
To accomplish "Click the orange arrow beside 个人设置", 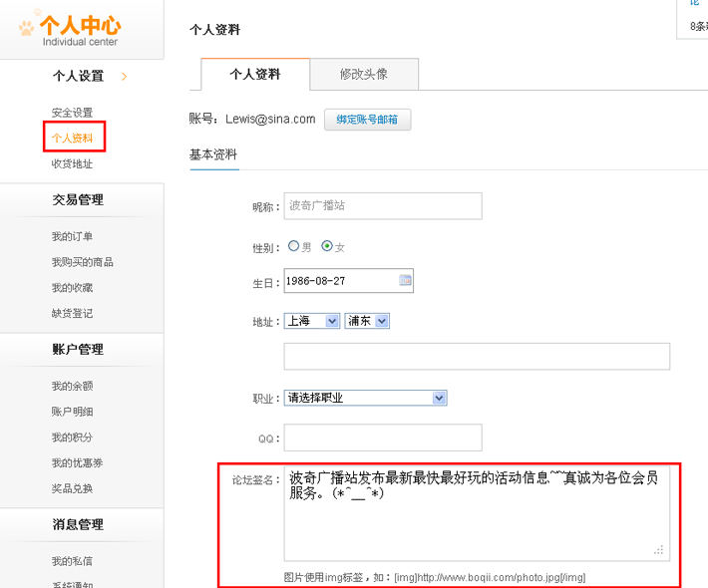I will pyautogui.click(x=124, y=76).
